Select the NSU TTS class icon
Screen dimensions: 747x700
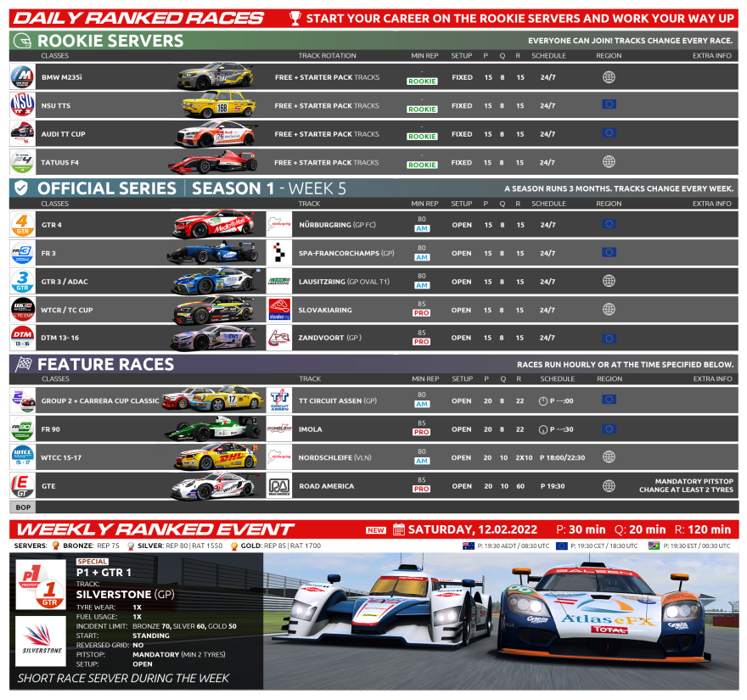point(22,105)
